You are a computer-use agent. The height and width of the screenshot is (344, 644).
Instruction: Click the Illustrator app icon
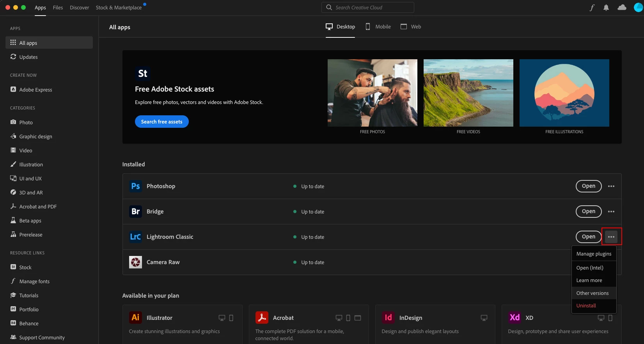[135, 318]
